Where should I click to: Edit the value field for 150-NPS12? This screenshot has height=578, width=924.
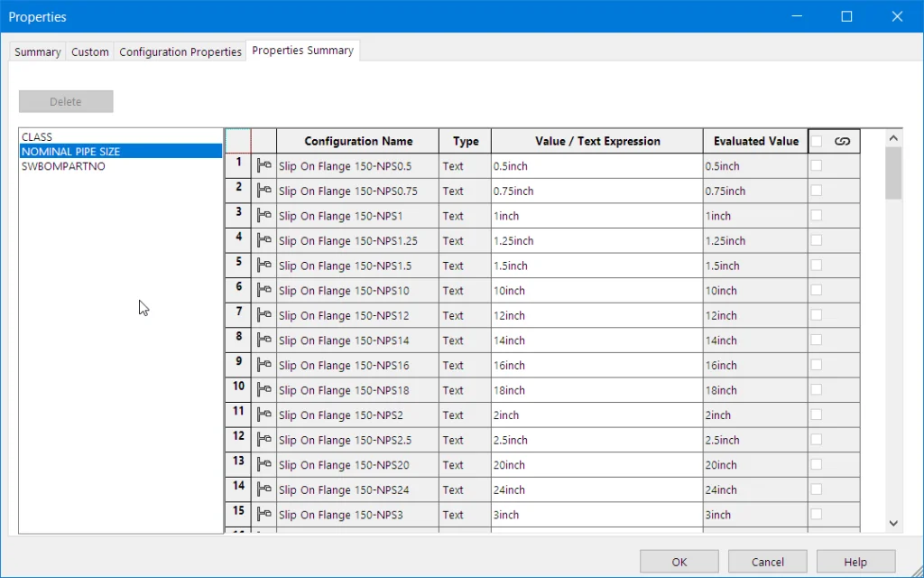point(596,316)
